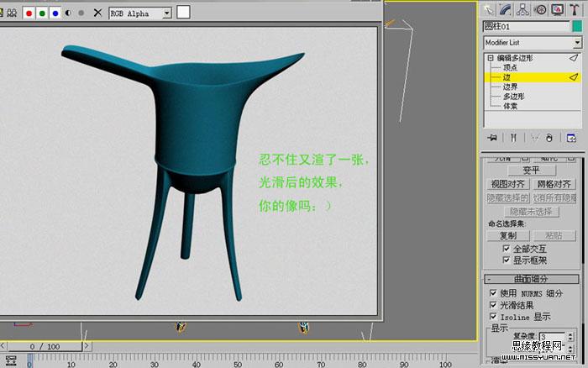Click the 0 / 100 time slider
This screenshot has height=368, width=588.
point(45,346)
